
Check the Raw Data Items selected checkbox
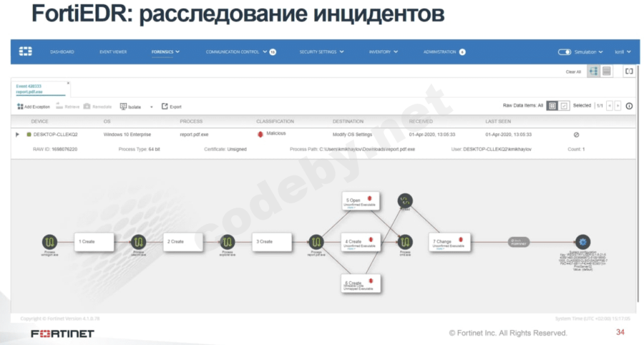pos(564,106)
